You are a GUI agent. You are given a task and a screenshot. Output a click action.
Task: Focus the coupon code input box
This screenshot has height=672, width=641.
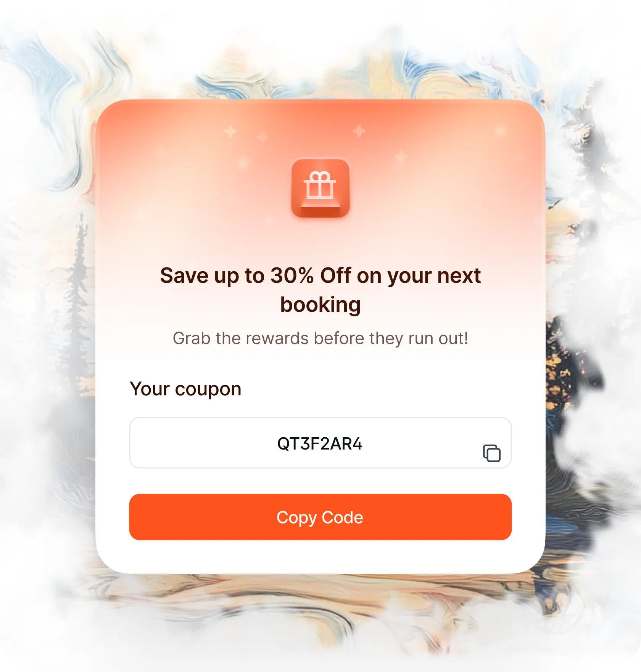pyautogui.click(x=320, y=443)
